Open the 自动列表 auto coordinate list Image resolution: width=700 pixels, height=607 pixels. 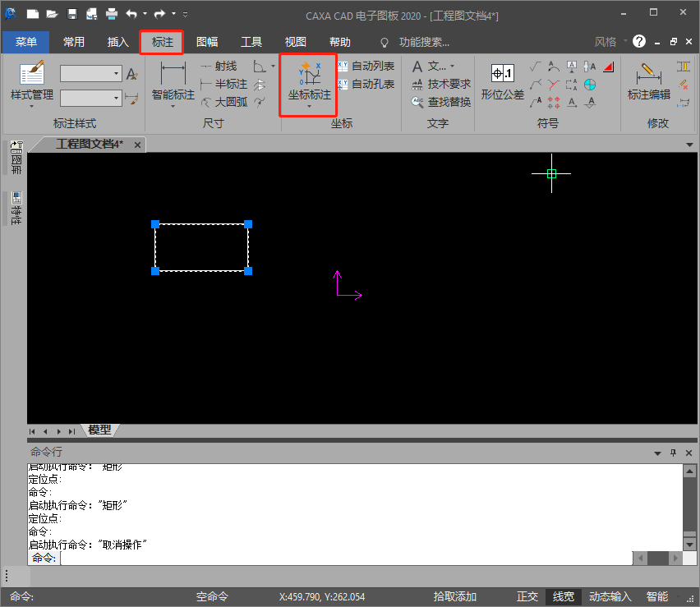tap(366, 67)
